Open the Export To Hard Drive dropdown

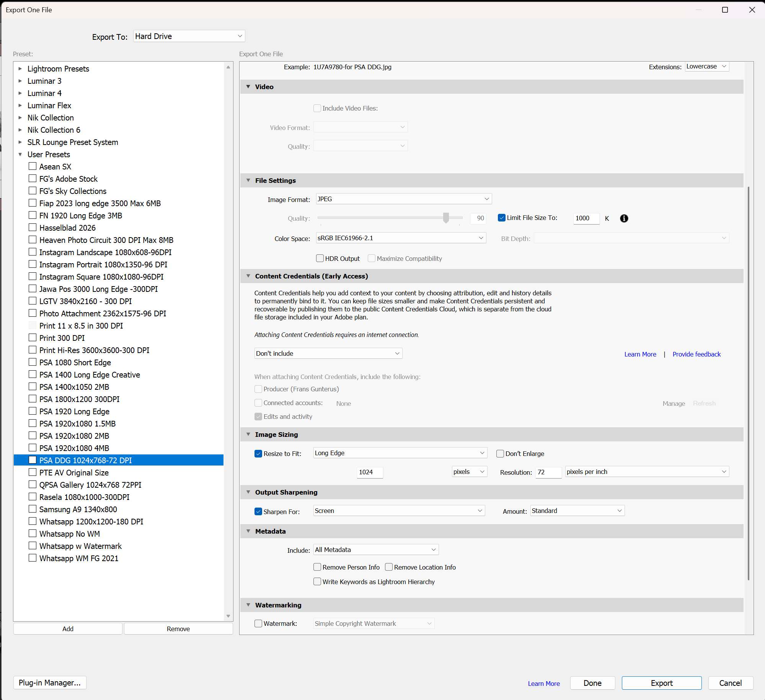point(189,36)
